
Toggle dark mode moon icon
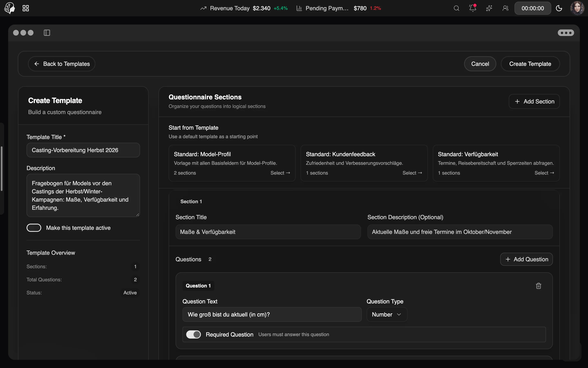coord(559,8)
